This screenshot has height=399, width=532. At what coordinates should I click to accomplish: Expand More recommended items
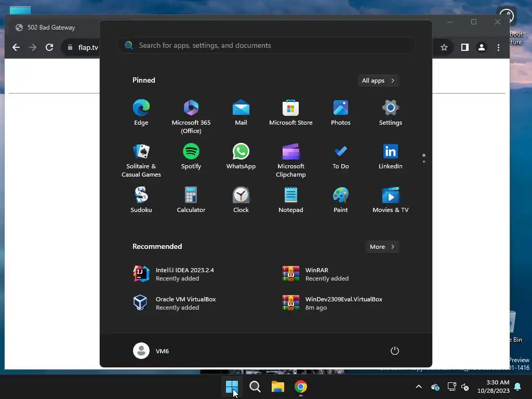click(382, 247)
